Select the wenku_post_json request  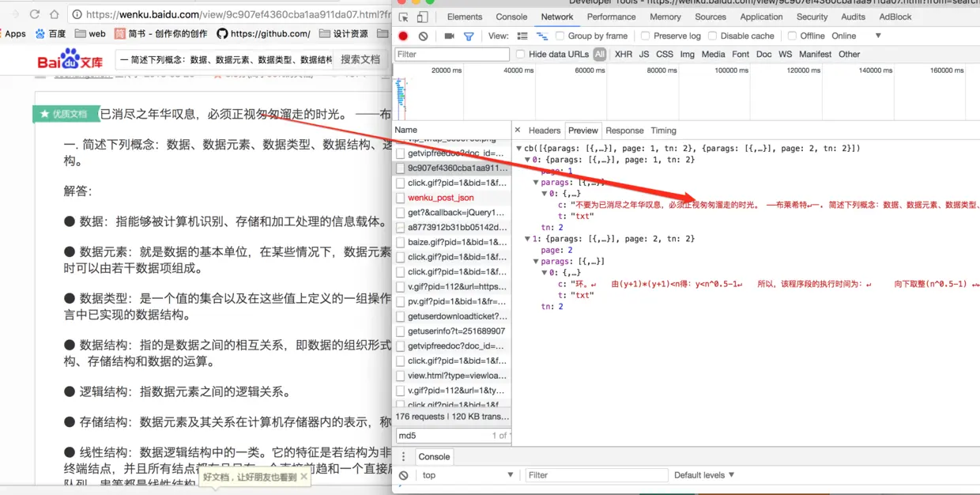coord(452,198)
